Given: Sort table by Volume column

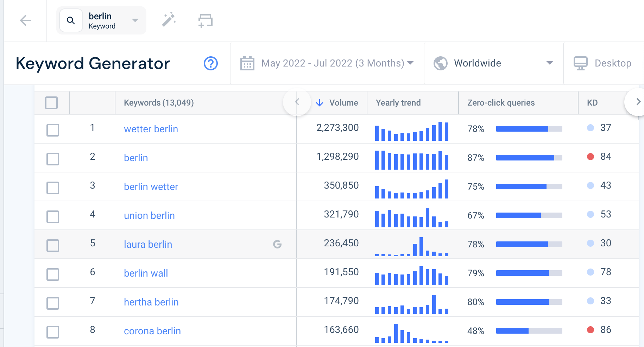Looking at the screenshot, I should point(337,103).
